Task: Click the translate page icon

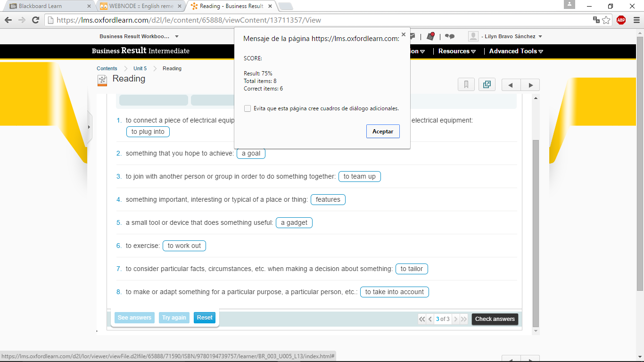Action: (x=596, y=20)
